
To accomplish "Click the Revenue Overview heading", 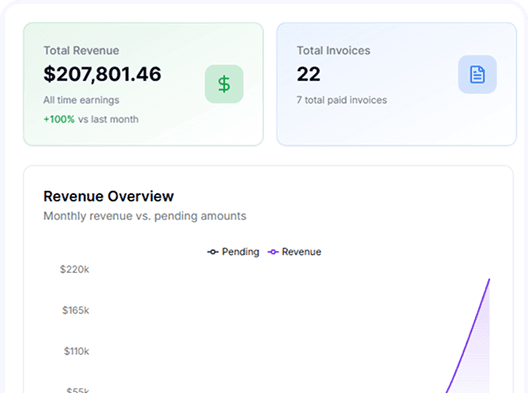I will click(108, 196).
